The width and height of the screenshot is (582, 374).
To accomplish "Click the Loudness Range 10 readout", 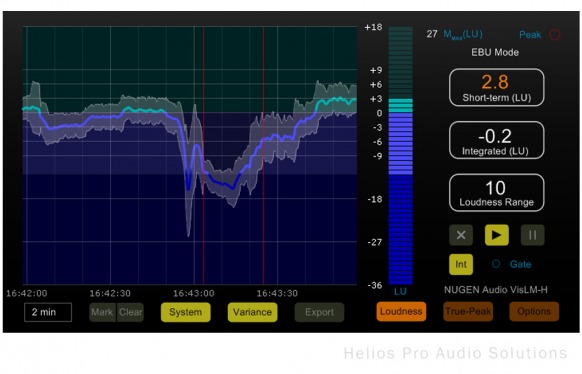I will point(497,193).
